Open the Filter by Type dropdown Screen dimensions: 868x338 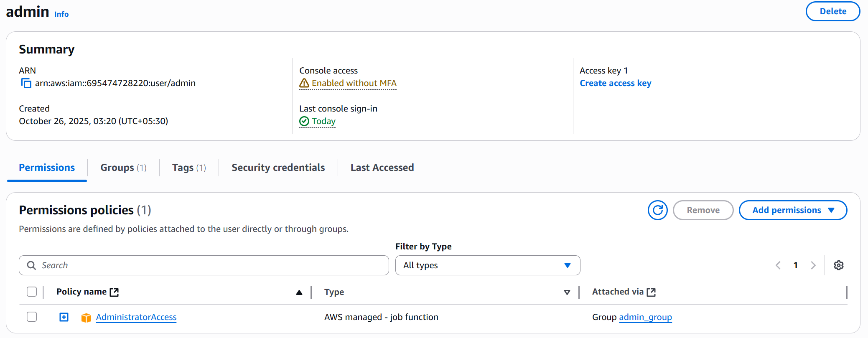(x=487, y=265)
